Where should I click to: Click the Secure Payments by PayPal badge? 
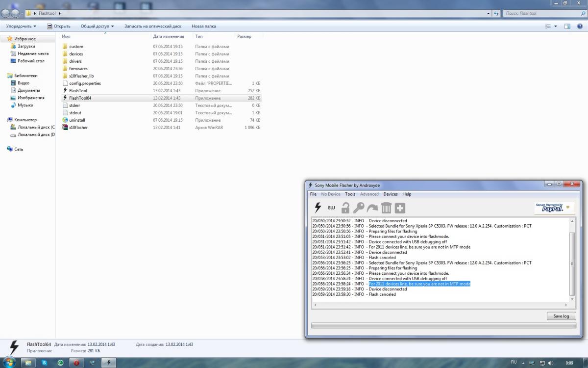coord(554,208)
